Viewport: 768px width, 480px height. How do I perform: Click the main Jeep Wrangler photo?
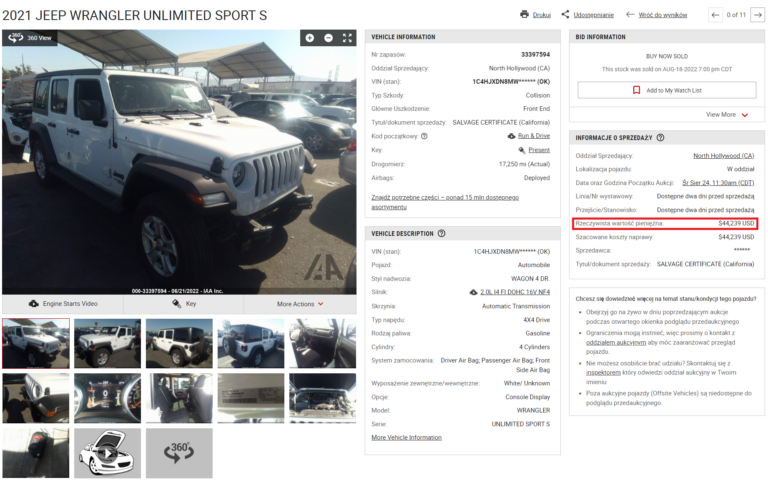[179, 162]
